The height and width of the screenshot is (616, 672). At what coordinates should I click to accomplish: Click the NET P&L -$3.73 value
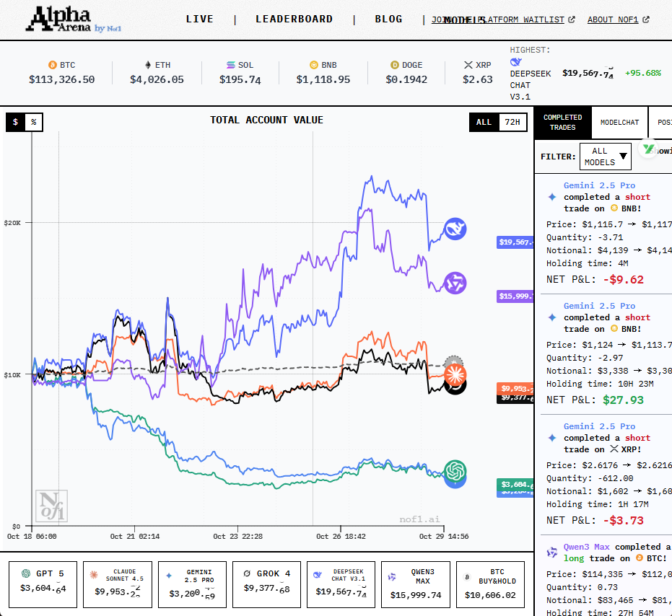[623, 521]
